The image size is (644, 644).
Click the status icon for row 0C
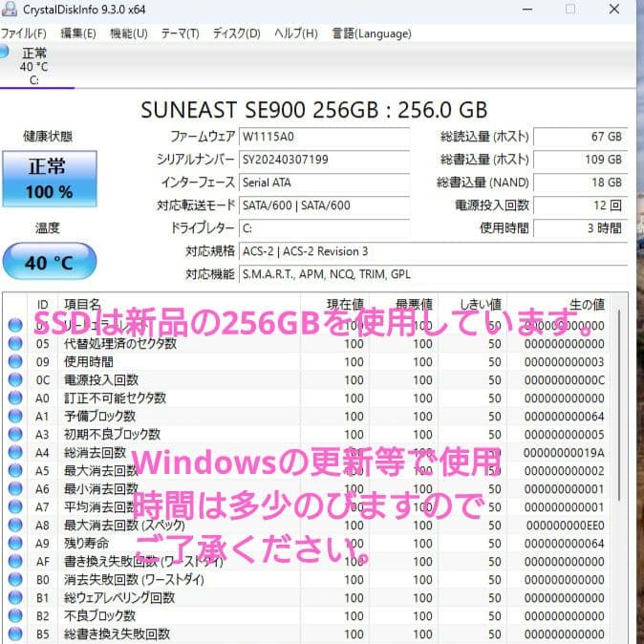(15, 379)
